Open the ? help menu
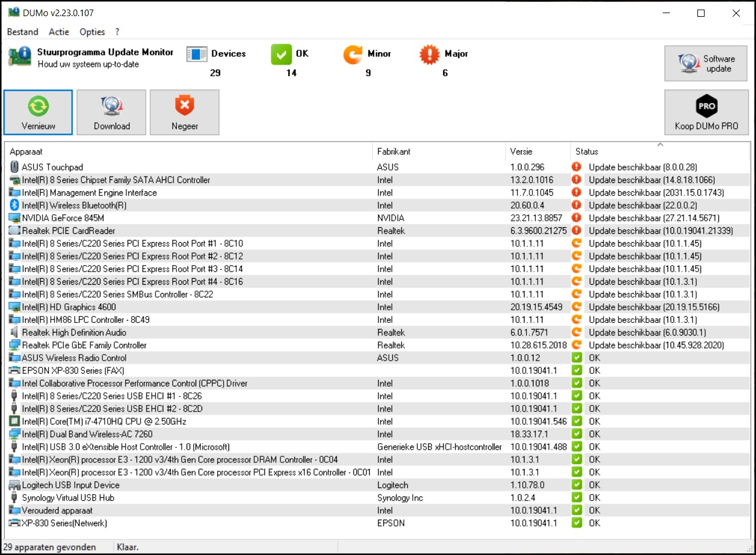Viewport: 756px width, 555px height. point(117,32)
